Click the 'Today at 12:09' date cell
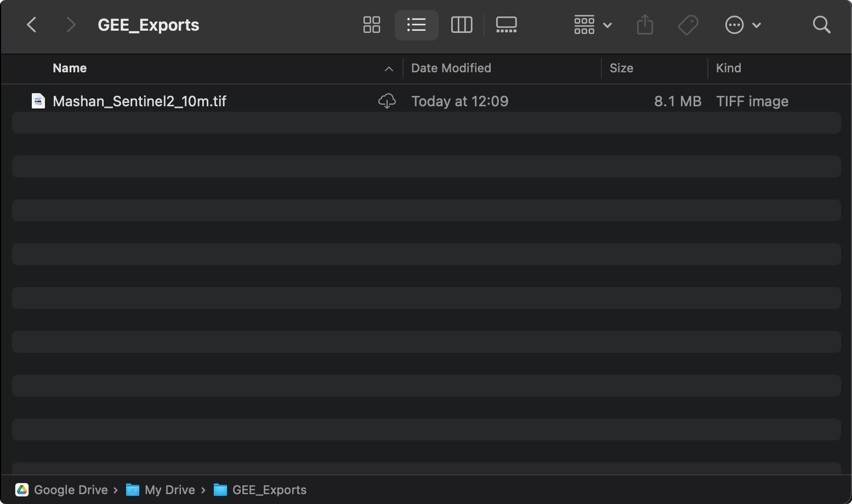 (x=460, y=101)
